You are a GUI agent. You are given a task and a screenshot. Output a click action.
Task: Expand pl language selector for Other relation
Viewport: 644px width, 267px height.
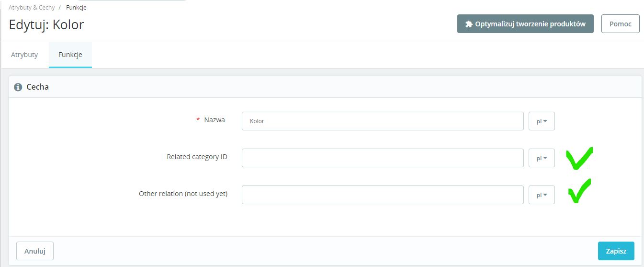click(x=542, y=195)
